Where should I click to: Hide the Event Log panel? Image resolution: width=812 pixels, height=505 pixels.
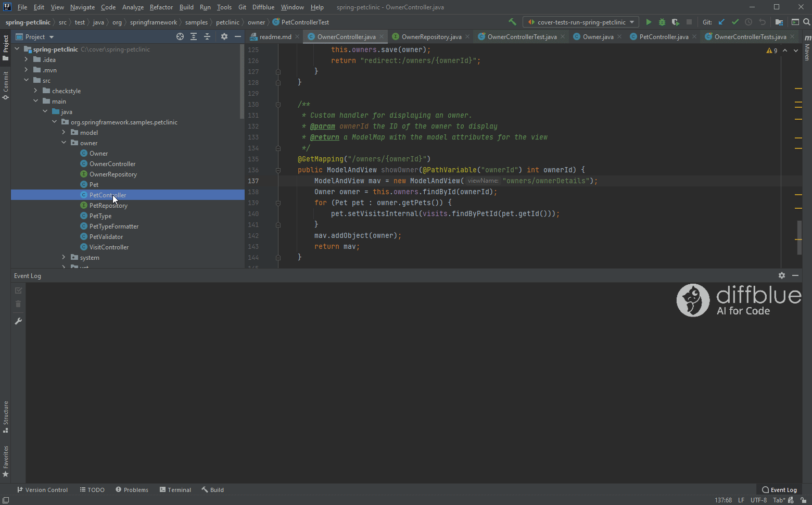(x=795, y=275)
